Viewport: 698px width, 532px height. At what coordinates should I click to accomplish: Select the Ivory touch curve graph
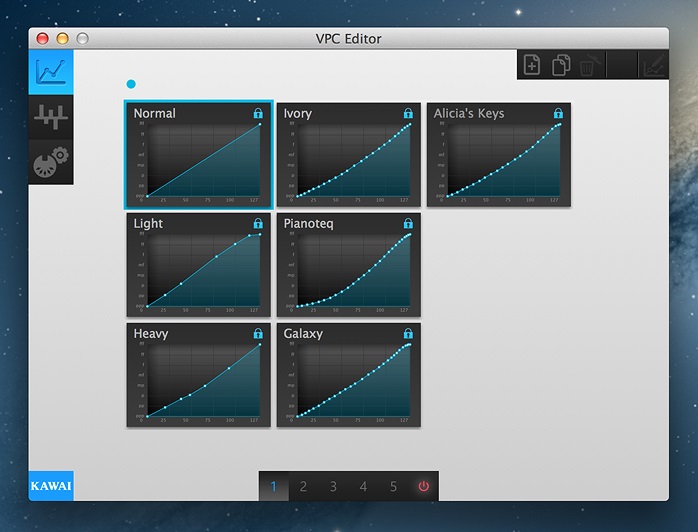coord(353,160)
